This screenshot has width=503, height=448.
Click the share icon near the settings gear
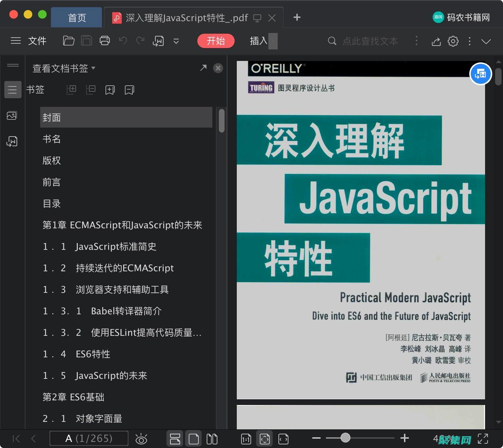click(436, 42)
